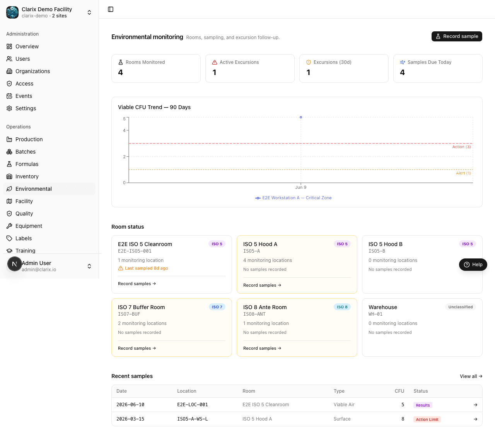Record samples for ISO 5 Hood A
The image size is (495, 448).
[262, 285]
